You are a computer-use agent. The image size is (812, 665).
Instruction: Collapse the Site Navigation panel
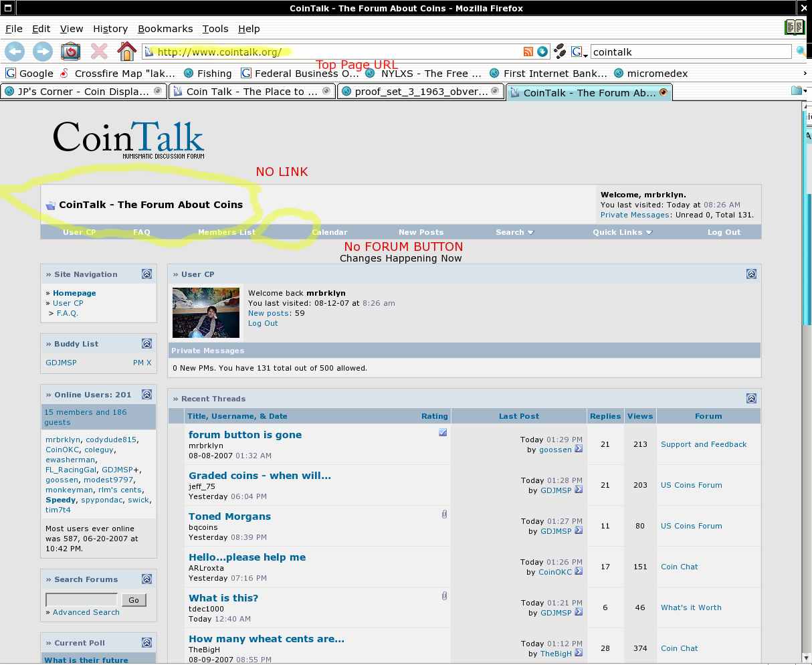(x=146, y=274)
